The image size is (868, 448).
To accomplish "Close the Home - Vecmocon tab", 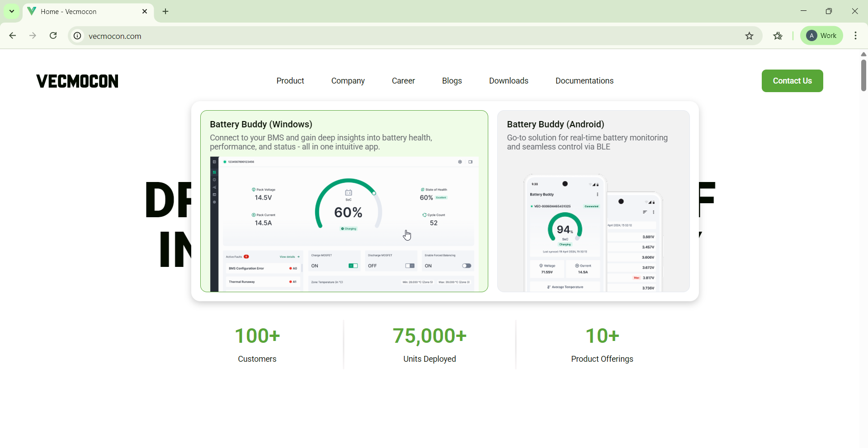I will 145,12.
